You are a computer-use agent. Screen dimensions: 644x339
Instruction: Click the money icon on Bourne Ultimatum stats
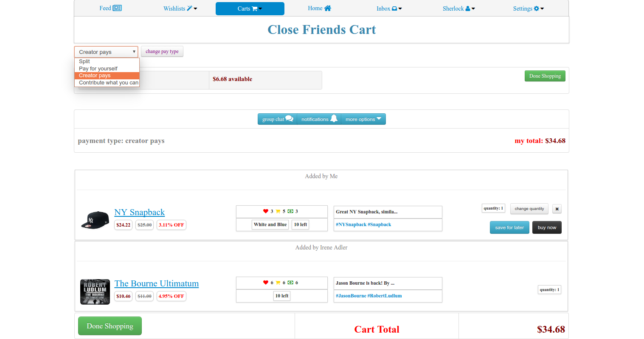coord(290,283)
